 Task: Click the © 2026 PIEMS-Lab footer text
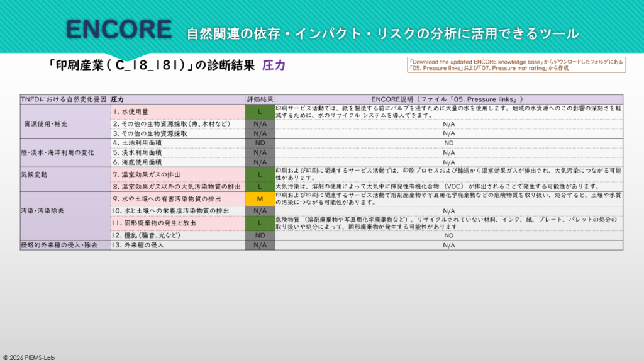click(x=31, y=357)
